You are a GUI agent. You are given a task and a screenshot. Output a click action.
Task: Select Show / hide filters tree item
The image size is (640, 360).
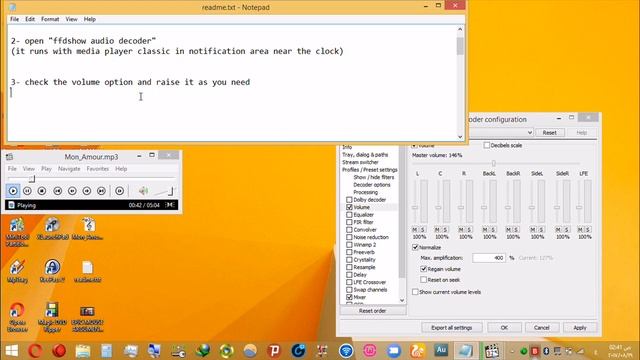[374, 177]
